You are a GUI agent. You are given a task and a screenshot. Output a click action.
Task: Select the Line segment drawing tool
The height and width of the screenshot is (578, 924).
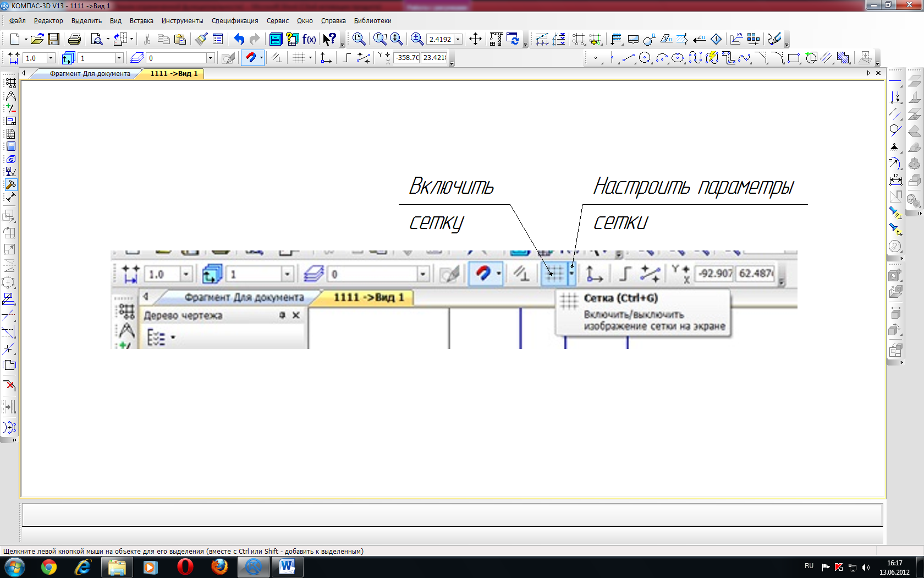pos(628,57)
